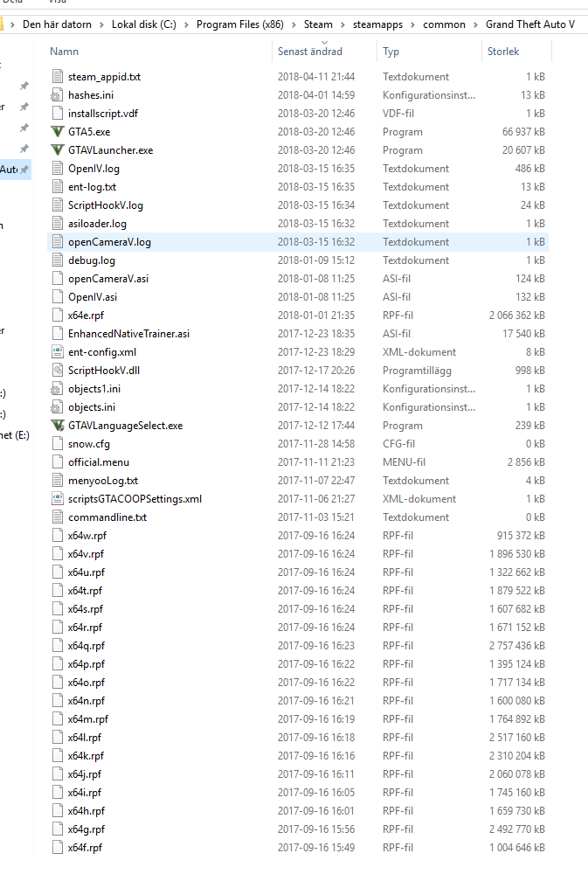Expand breadcrumb chevron after steamapps
The image size is (588, 874).
coord(413,24)
